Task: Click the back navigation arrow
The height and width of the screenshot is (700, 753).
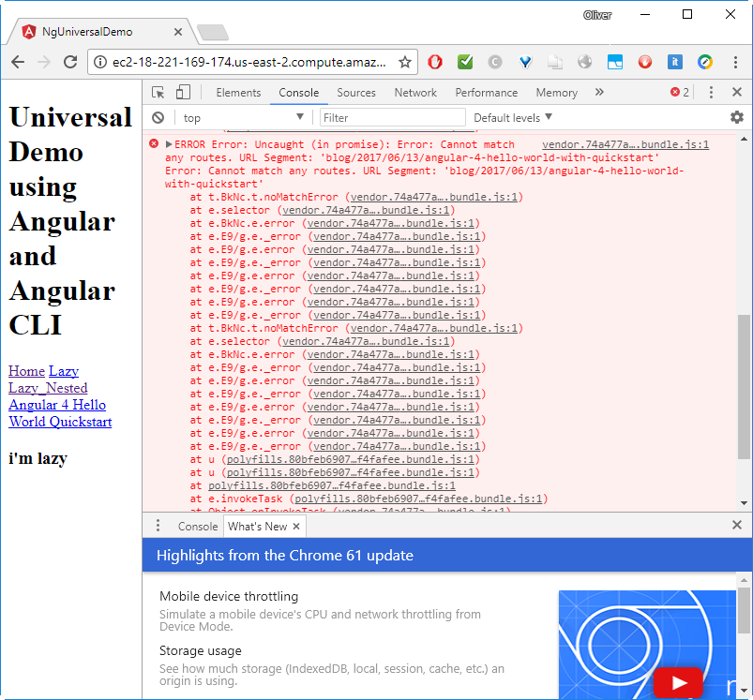Action: click(x=17, y=61)
